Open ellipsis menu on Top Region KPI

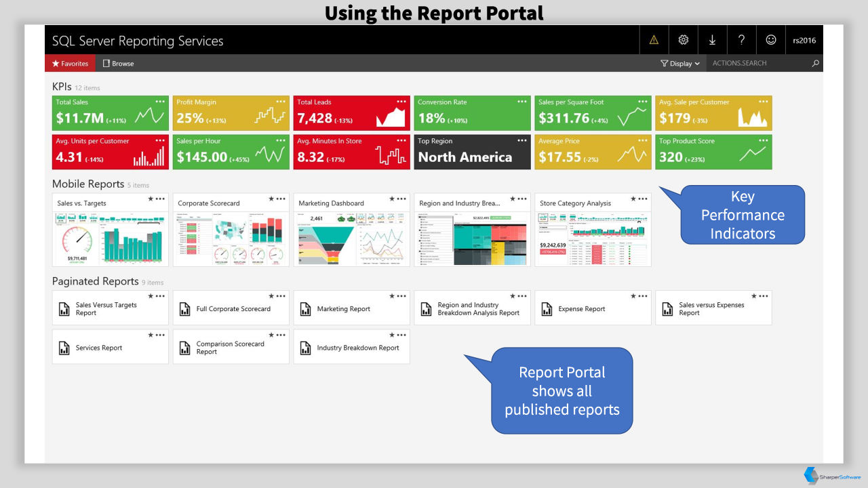tap(522, 141)
